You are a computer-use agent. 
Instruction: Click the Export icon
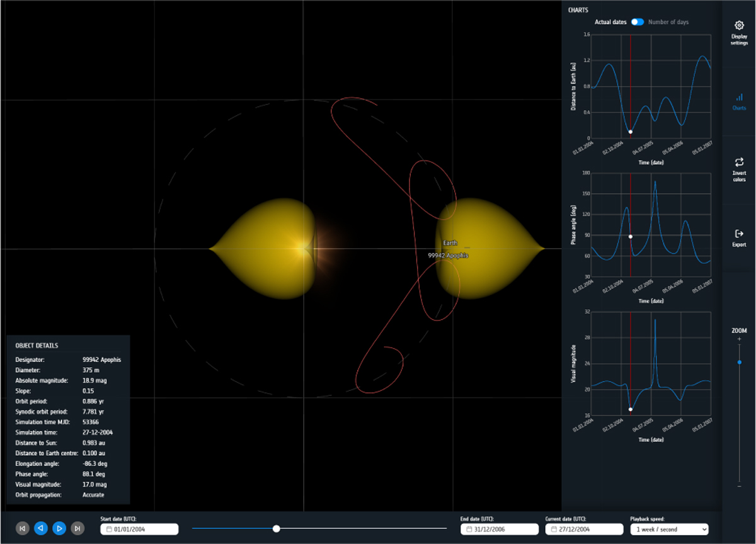pyautogui.click(x=739, y=234)
